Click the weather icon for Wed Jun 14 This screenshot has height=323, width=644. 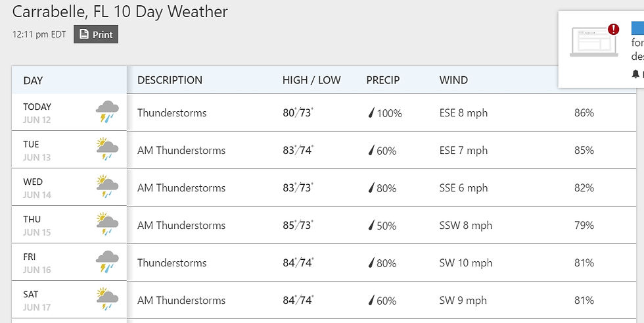tap(107, 187)
